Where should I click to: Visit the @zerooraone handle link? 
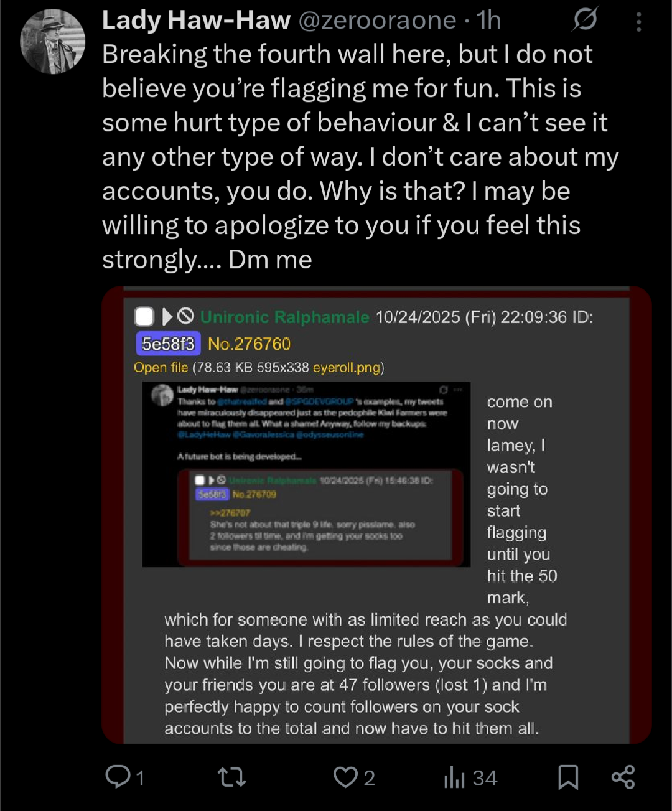point(378,21)
